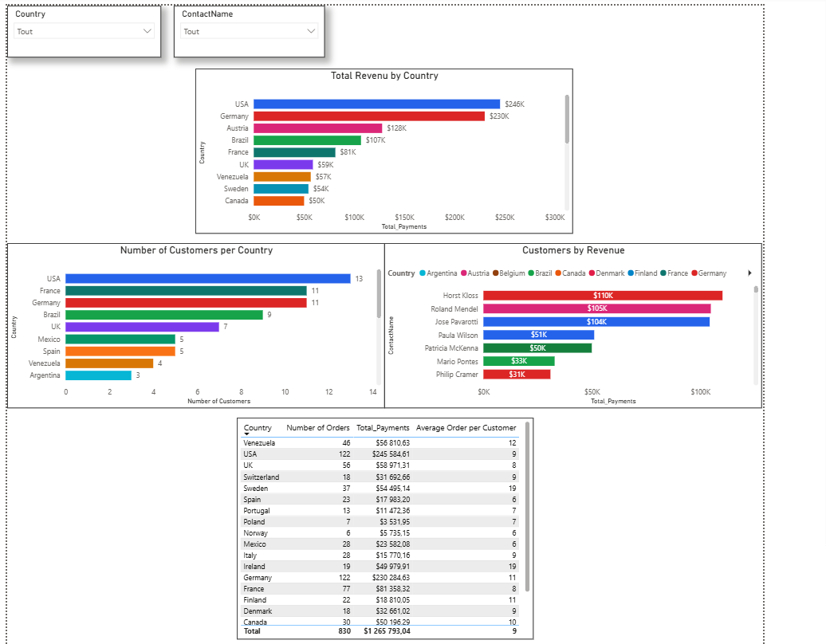This screenshot has height=644, width=826.
Task: Open the Country slicer dropdown
Action: (x=84, y=31)
